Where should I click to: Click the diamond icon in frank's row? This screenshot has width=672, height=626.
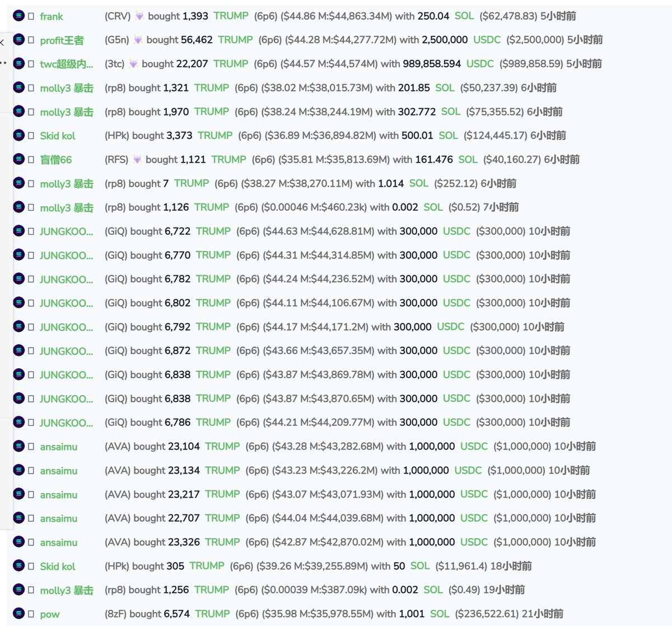139,16
